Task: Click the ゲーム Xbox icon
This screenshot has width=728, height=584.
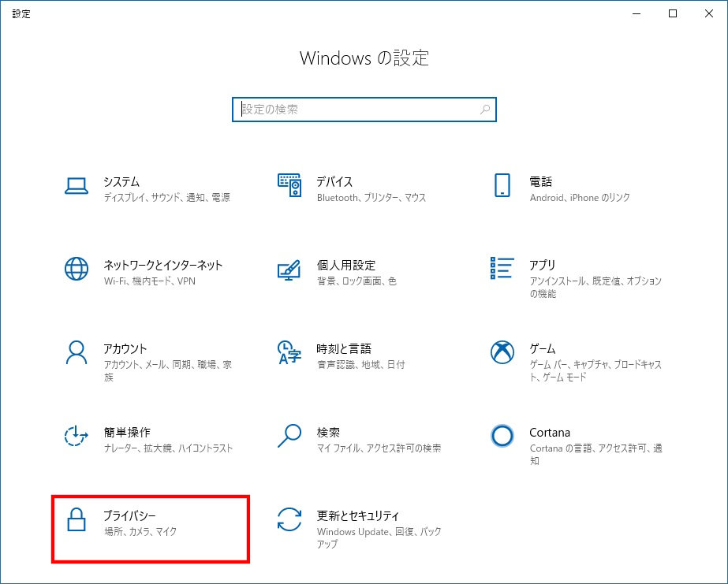Action: pyautogui.click(x=502, y=352)
